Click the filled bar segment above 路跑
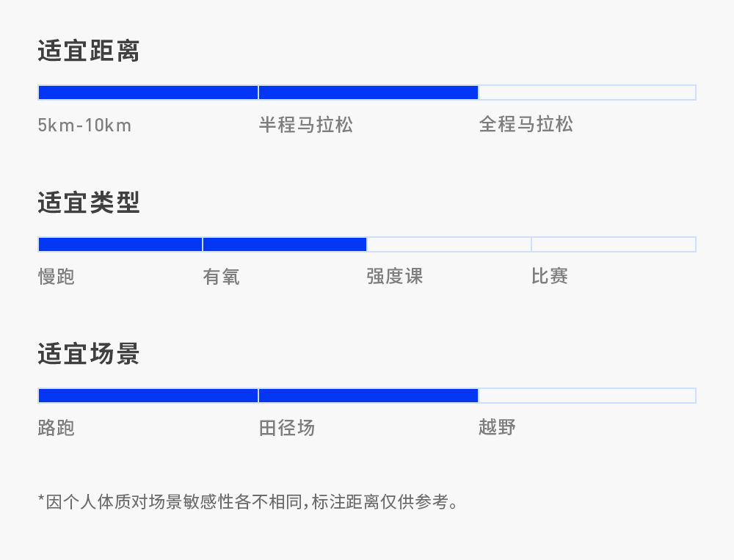 click(148, 396)
